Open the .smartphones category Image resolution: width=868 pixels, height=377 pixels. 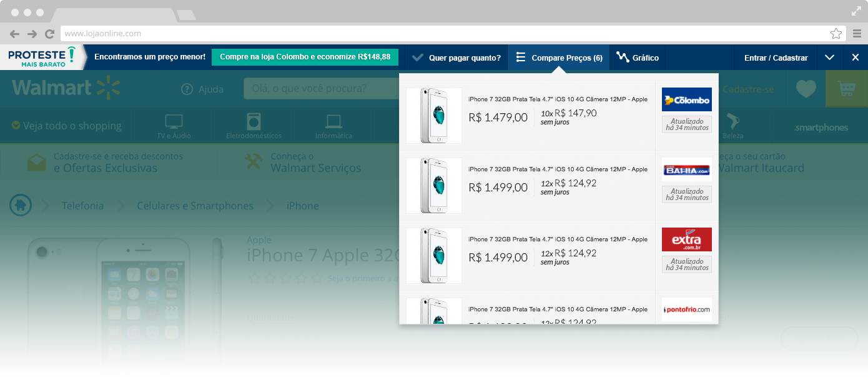point(821,128)
